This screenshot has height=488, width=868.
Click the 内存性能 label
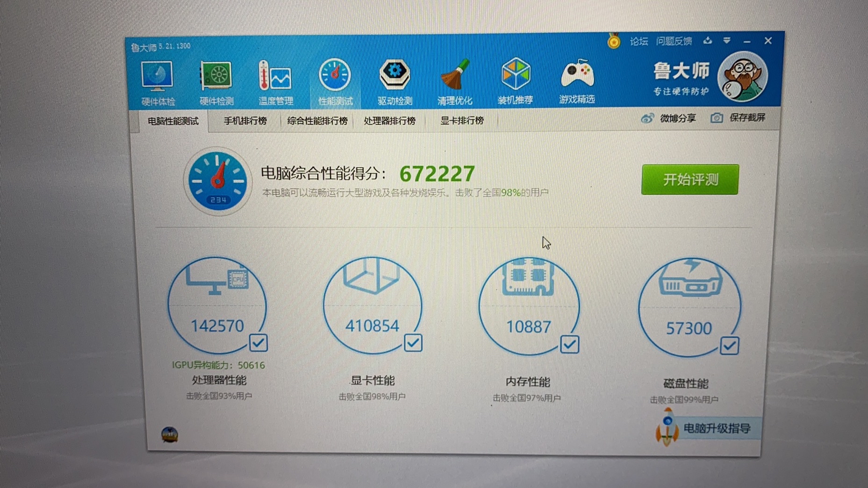(x=528, y=382)
